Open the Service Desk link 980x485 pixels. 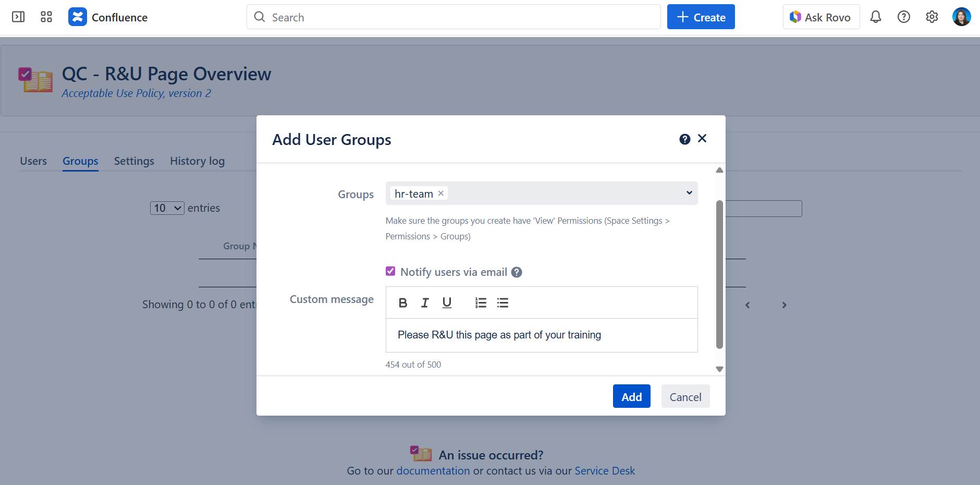(604, 471)
